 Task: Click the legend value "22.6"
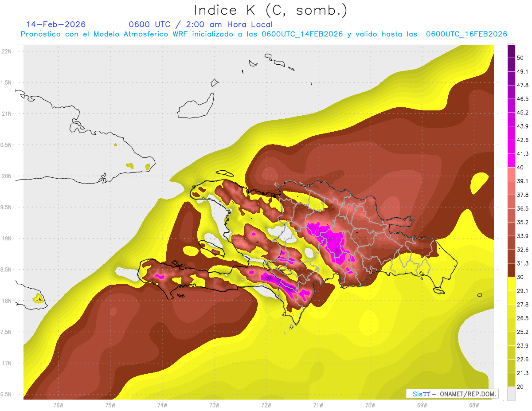(x=522, y=359)
